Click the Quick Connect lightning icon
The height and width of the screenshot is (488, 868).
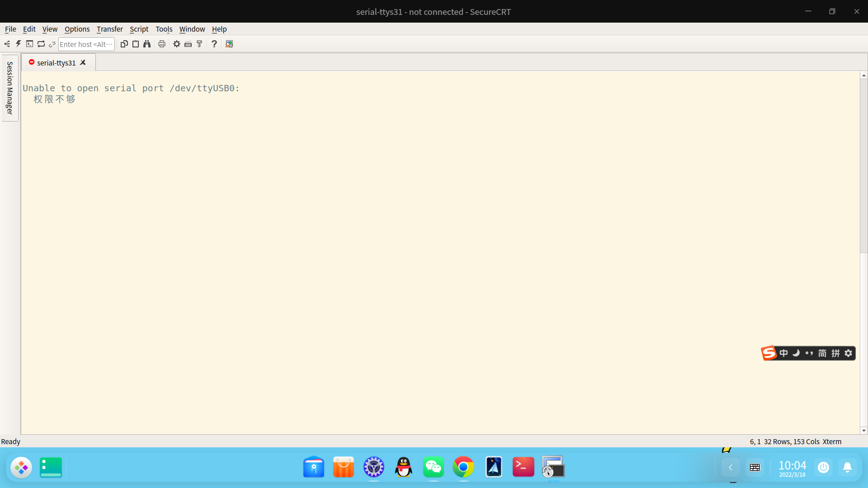pyautogui.click(x=18, y=44)
